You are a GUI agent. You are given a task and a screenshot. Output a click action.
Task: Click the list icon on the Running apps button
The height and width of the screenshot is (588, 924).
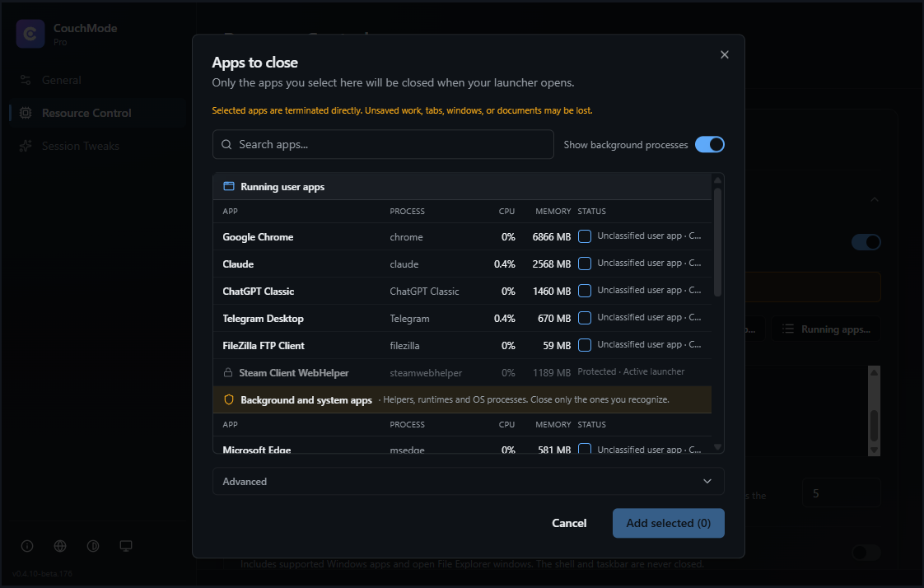[x=788, y=329]
